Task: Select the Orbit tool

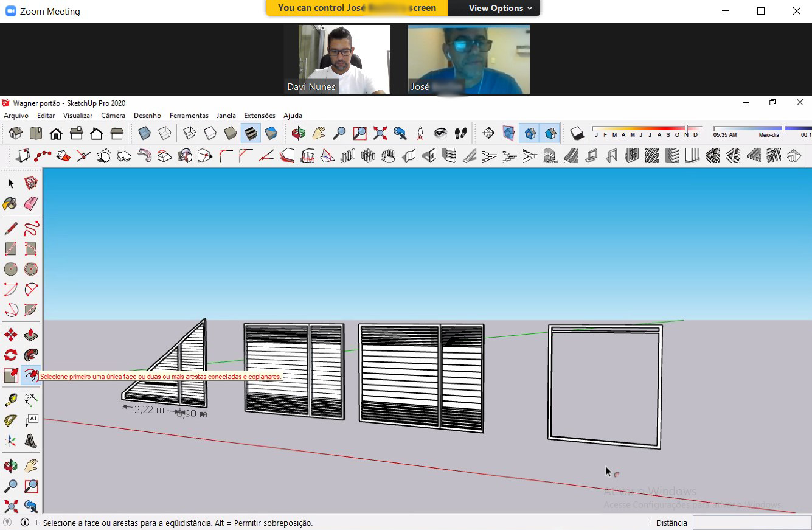Action: (298, 133)
